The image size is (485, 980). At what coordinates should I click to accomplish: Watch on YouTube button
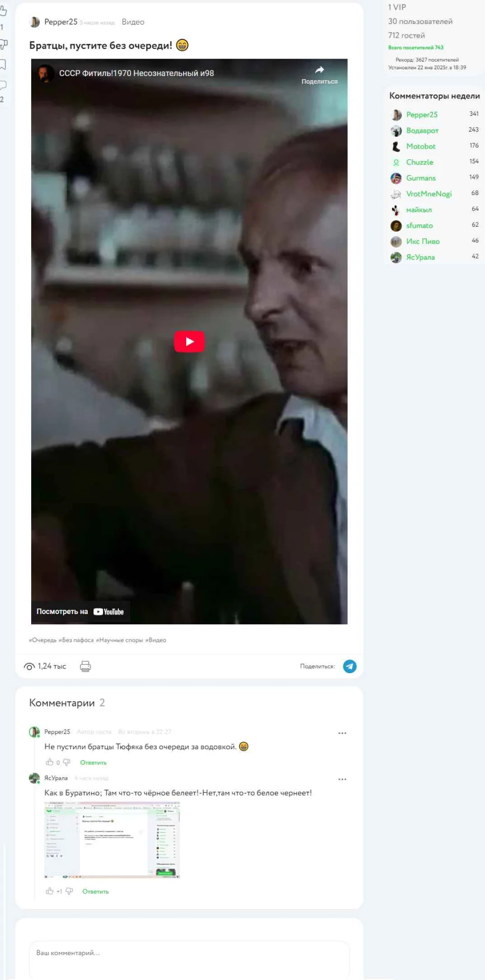[x=80, y=611]
